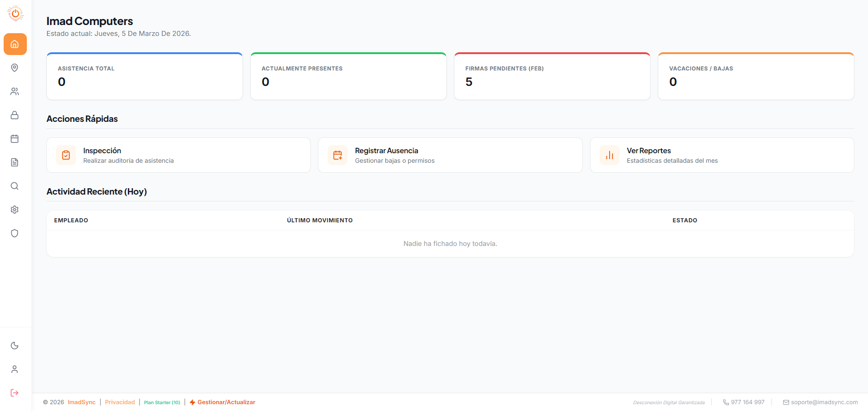Click the Plan Starter (10) label
The image size is (868, 411).
point(162,402)
